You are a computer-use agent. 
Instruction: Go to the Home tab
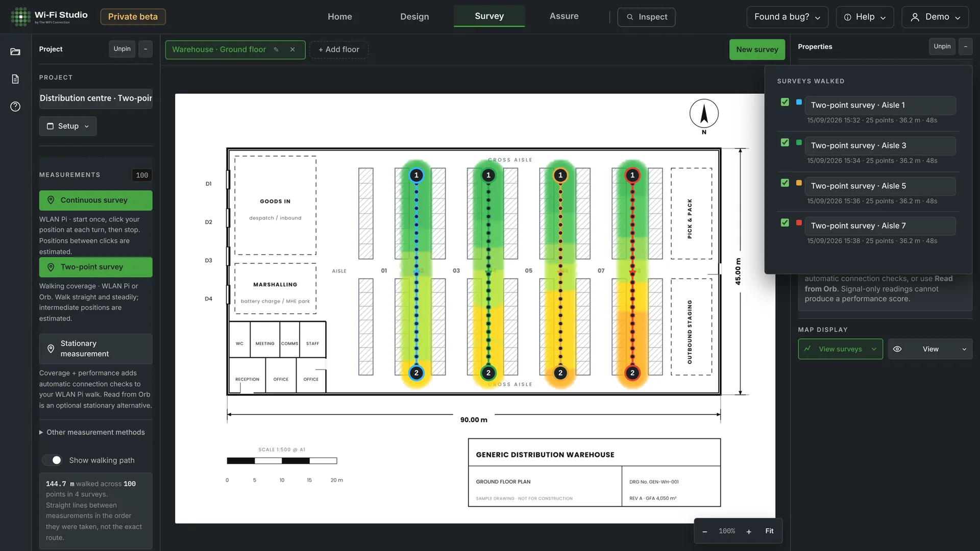(x=340, y=16)
